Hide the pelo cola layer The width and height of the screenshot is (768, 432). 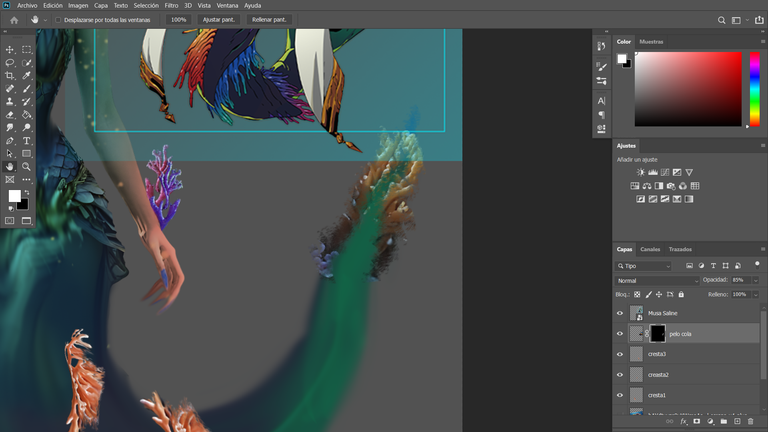(x=620, y=334)
